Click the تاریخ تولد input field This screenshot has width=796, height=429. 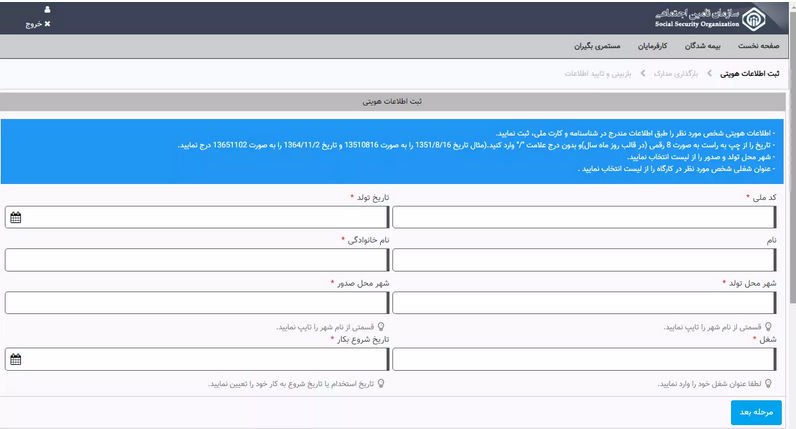tap(197, 217)
